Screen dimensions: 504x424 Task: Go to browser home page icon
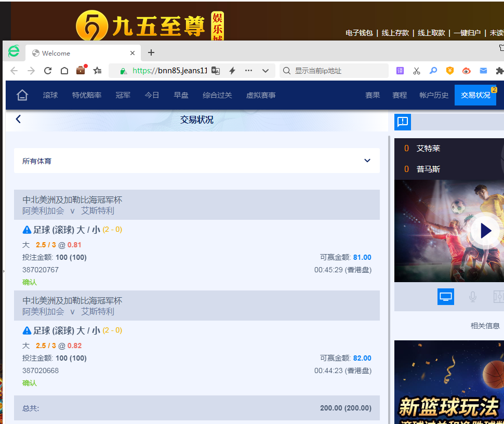pyautogui.click(x=64, y=71)
